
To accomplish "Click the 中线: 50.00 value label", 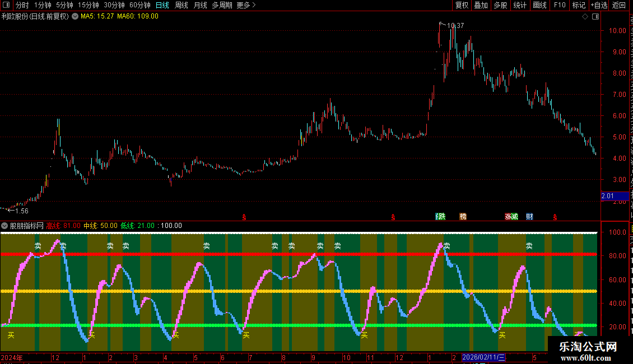I will point(100,226).
